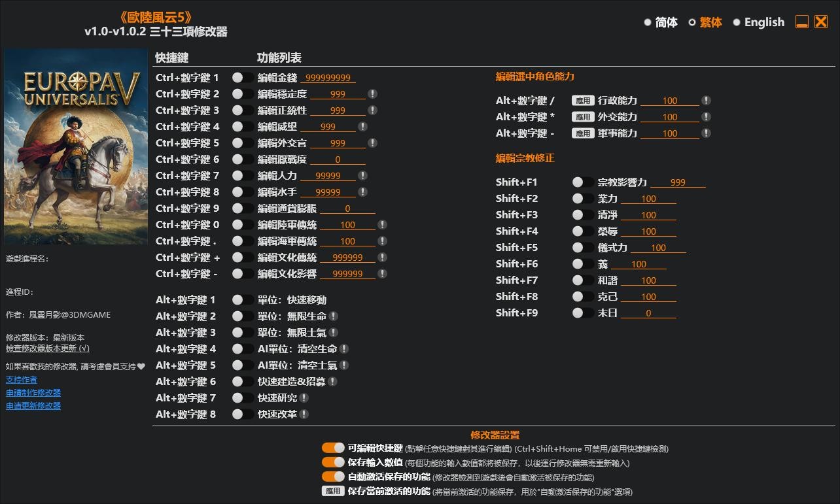
Task: Toggle 克己 switch
Action: point(583,297)
